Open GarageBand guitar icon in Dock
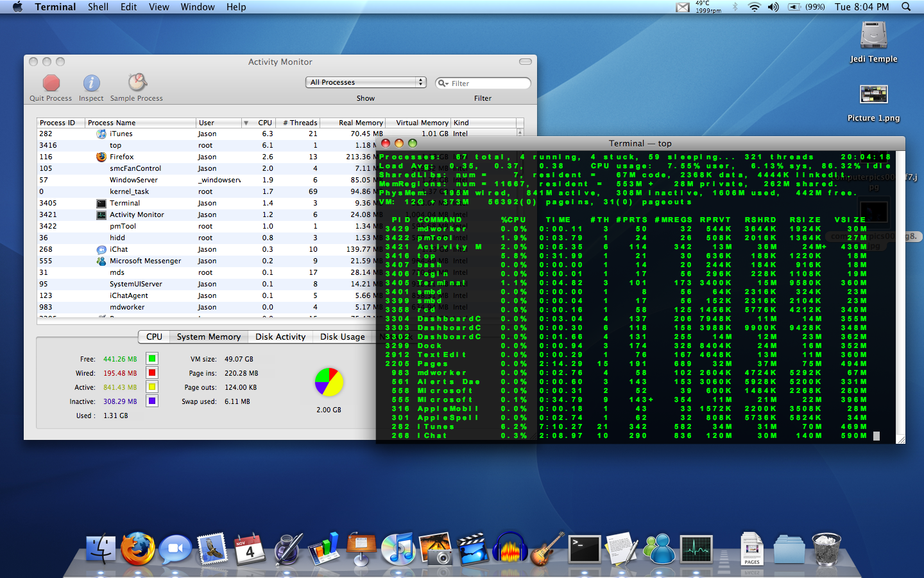The height and width of the screenshot is (578, 924). [x=547, y=549]
